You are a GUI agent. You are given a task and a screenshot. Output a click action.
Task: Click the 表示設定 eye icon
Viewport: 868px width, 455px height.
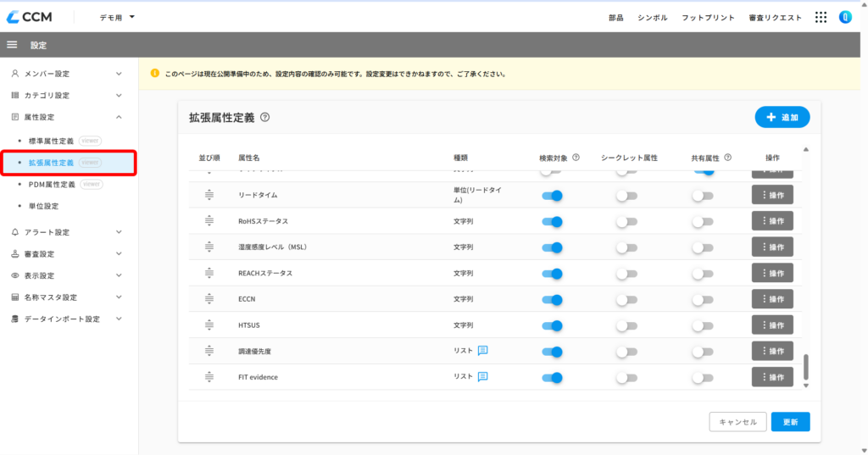(15, 275)
